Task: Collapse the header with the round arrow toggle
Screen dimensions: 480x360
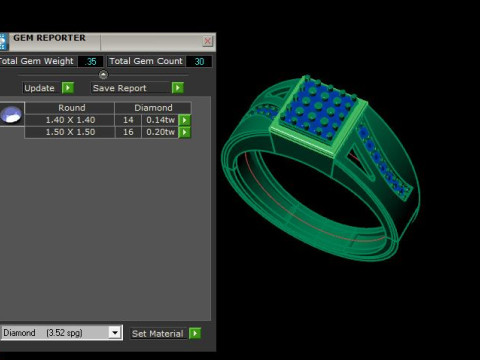Action: pyautogui.click(x=103, y=74)
